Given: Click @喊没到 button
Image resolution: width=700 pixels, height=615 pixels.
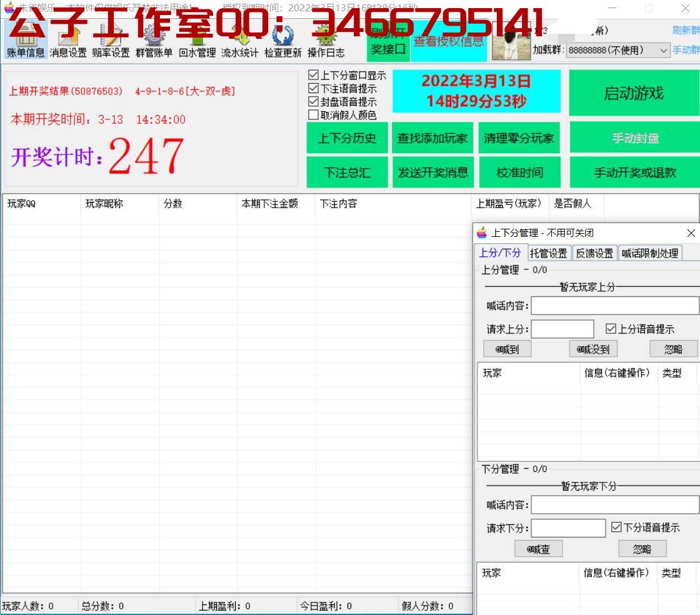Looking at the screenshot, I should [593, 349].
